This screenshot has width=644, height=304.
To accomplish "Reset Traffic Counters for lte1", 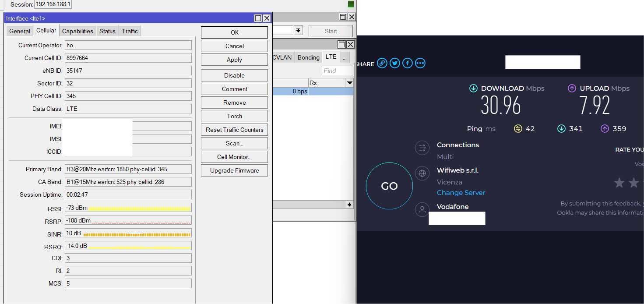I will 234,130.
